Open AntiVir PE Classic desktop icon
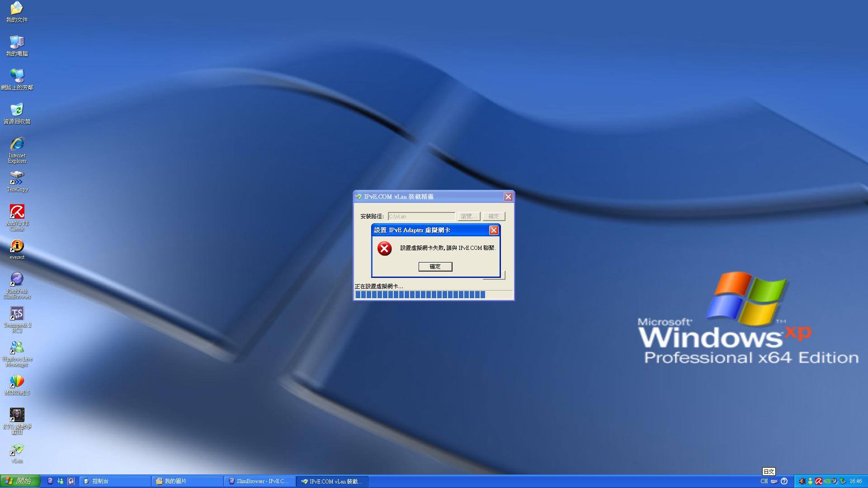Image resolution: width=868 pixels, height=488 pixels. [x=17, y=212]
